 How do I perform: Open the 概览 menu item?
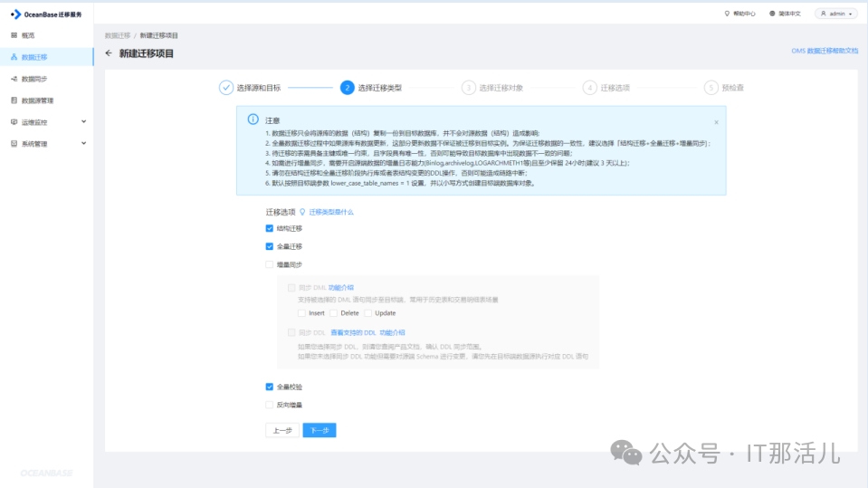pyautogui.click(x=28, y=35)
